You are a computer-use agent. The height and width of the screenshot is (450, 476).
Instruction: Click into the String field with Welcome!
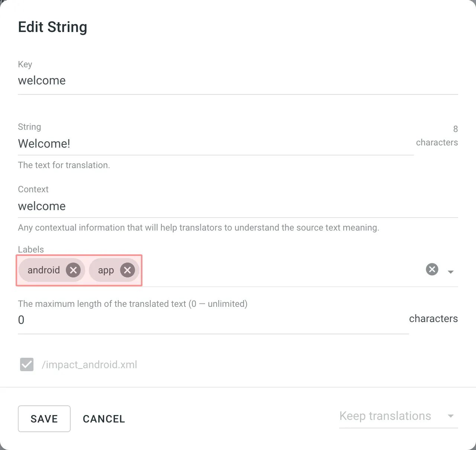(215, 144)
